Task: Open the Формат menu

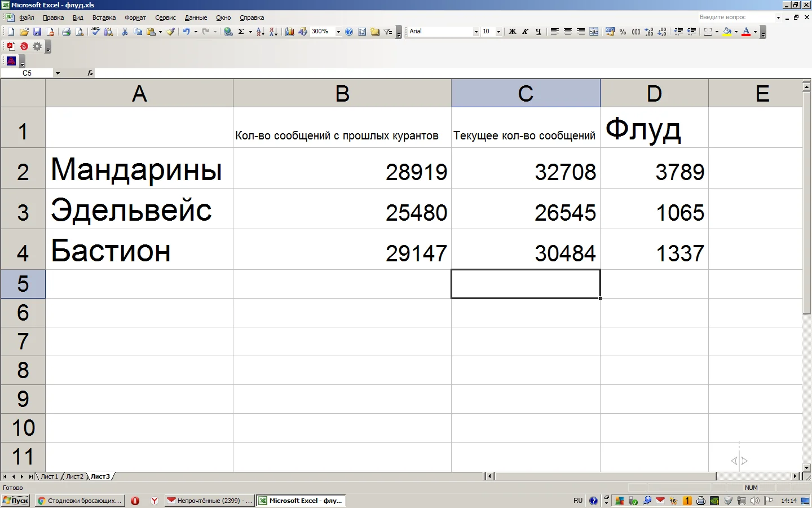Action: coord(135,17)
